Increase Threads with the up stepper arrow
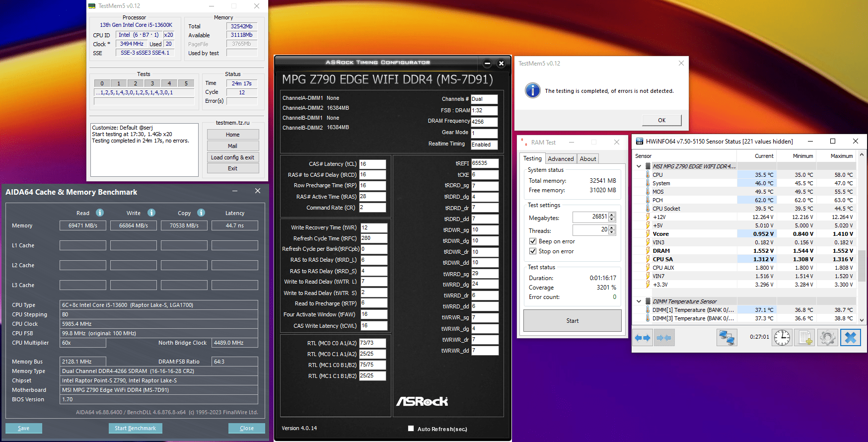 (x=612, y=227)
